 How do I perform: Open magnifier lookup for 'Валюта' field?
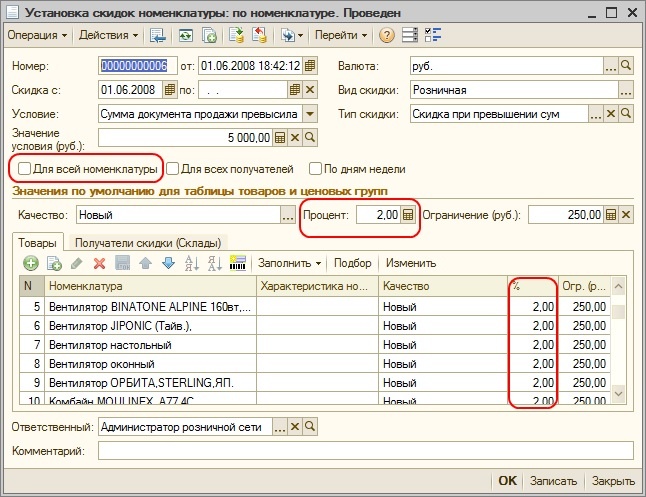(x=626, y=66)
